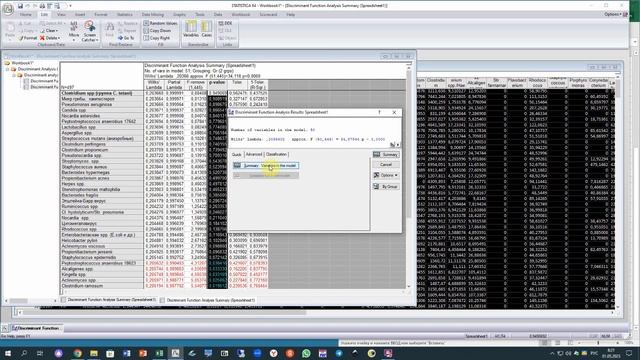The width and height of the screenshot is (640, 360).
Task: Click Copy Right in the Fill group
Action: (x=157, y=38)
